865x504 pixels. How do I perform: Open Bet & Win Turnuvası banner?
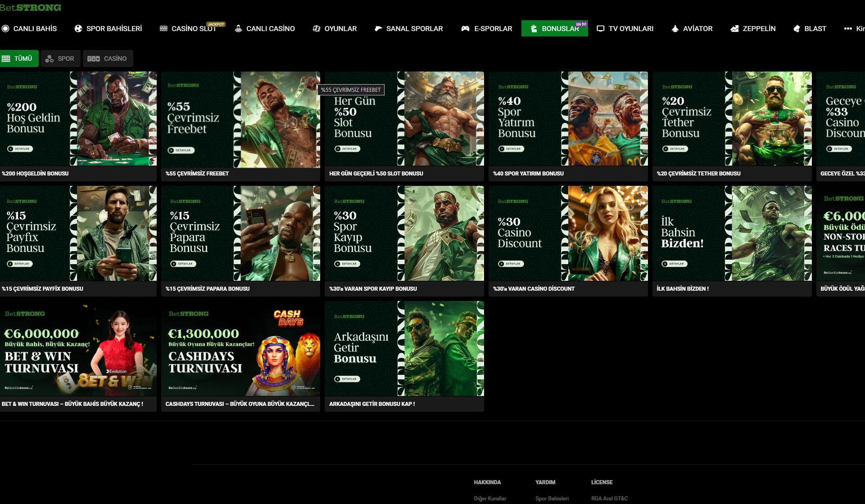tap(78, 349)
